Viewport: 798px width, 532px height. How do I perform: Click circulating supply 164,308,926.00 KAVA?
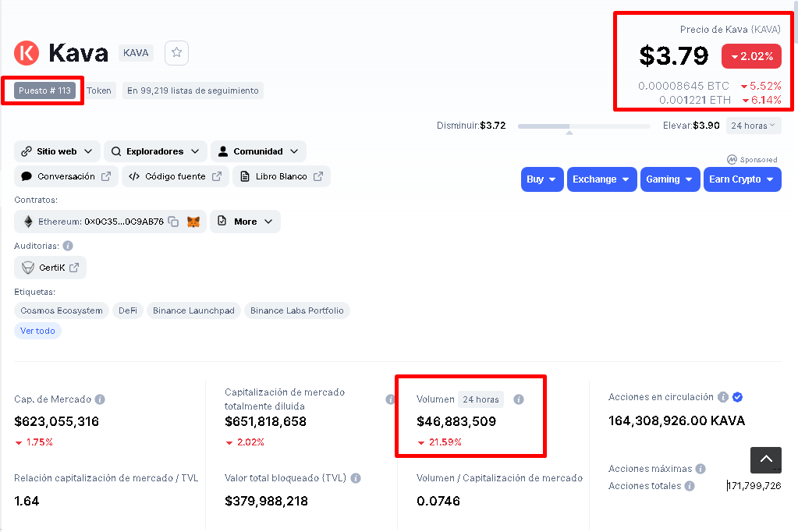click(676, 420)
